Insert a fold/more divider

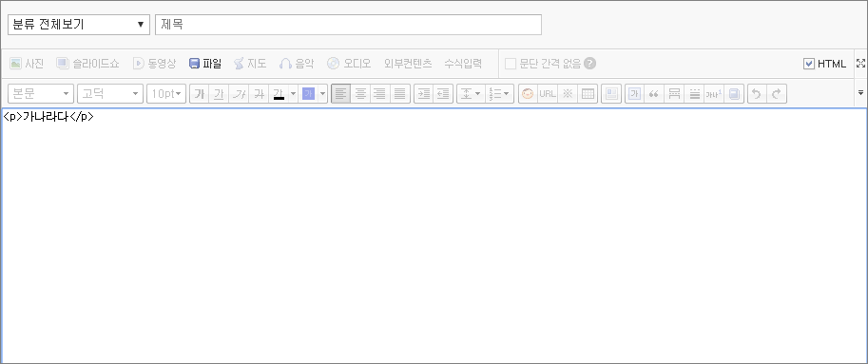(x=674, y=93)
